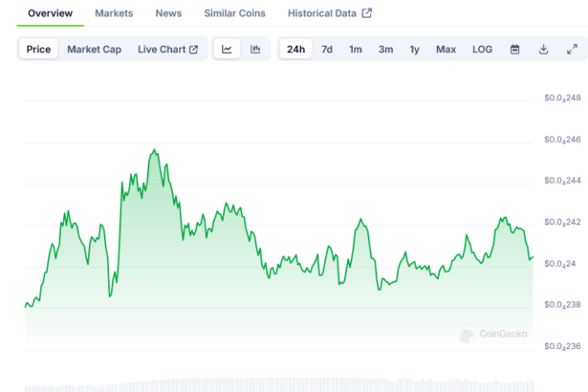
Task: Expand chart to fullscreen
Action: [572, 49]
